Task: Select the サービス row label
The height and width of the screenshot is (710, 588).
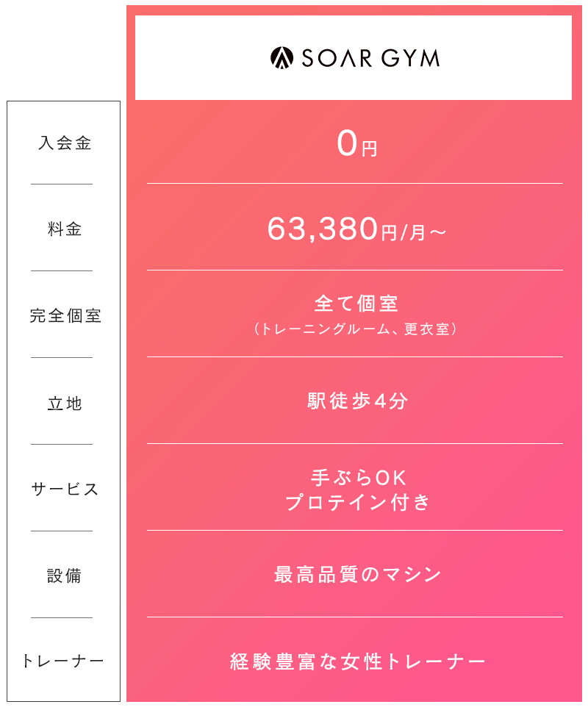Action: [x=65, y=489]
